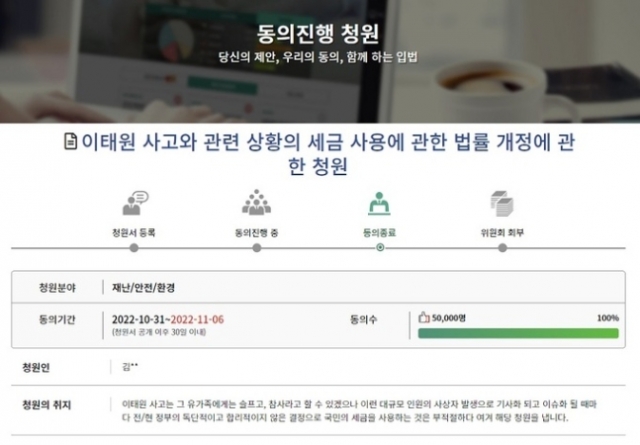
Task: Click the red end date 2022-11-06
Action: [x=198, y=319]
